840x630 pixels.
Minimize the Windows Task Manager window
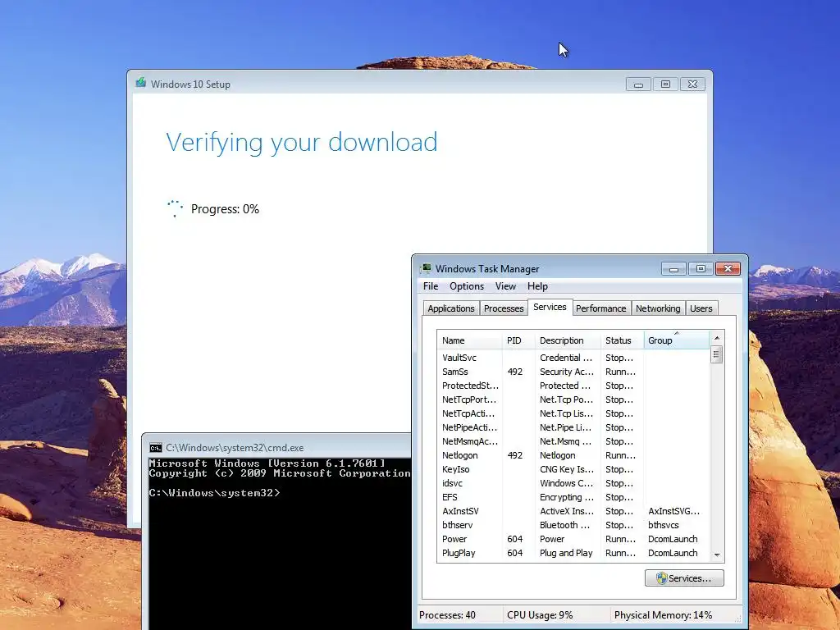coord(674,268)
